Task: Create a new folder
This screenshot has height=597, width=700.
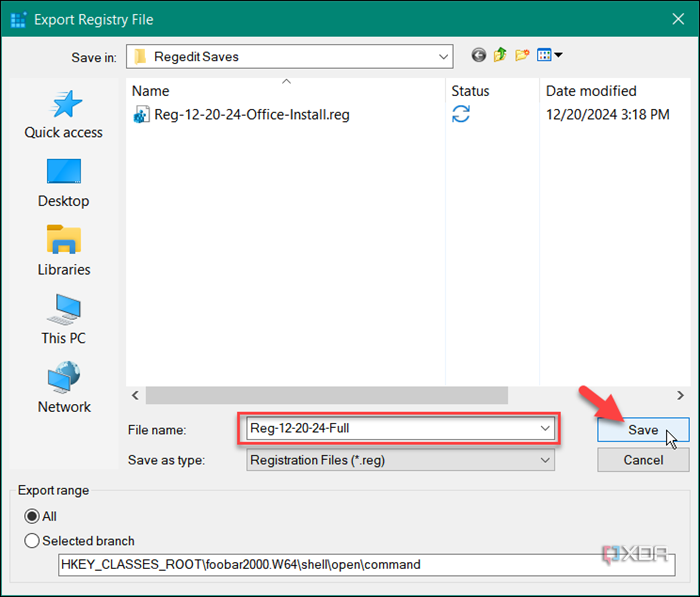Action: click(x=521, y=55)
